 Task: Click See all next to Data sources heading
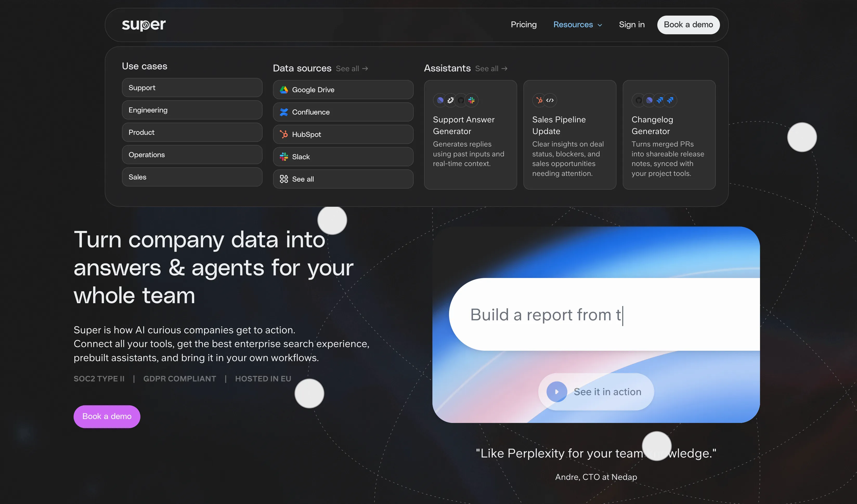352,69
